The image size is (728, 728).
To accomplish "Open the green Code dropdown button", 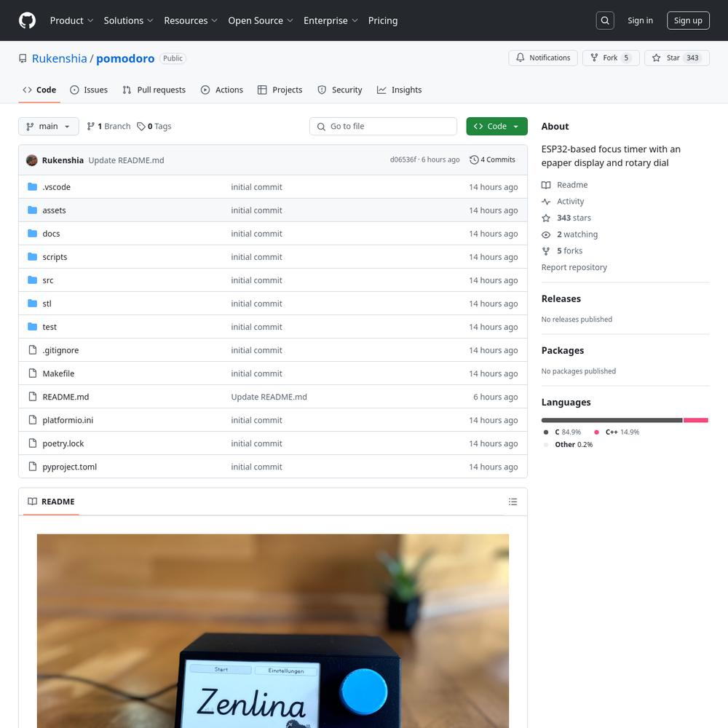I will (x=496, y=126).
